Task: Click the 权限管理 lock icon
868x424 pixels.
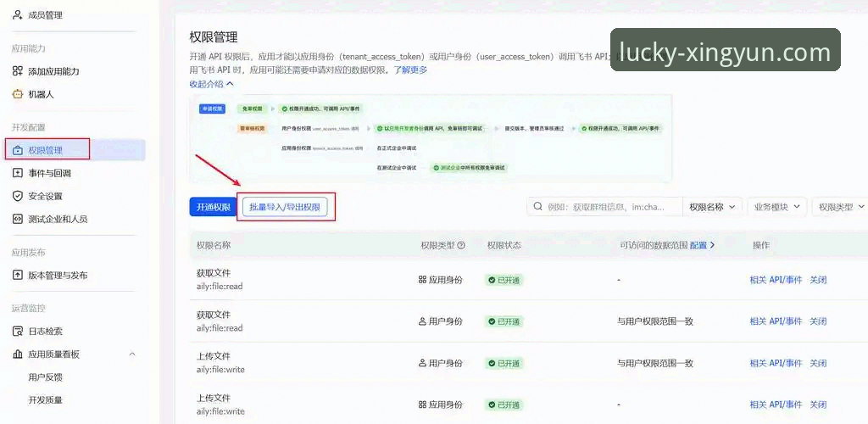Action: pyautogui.click(x=18, y=151)
